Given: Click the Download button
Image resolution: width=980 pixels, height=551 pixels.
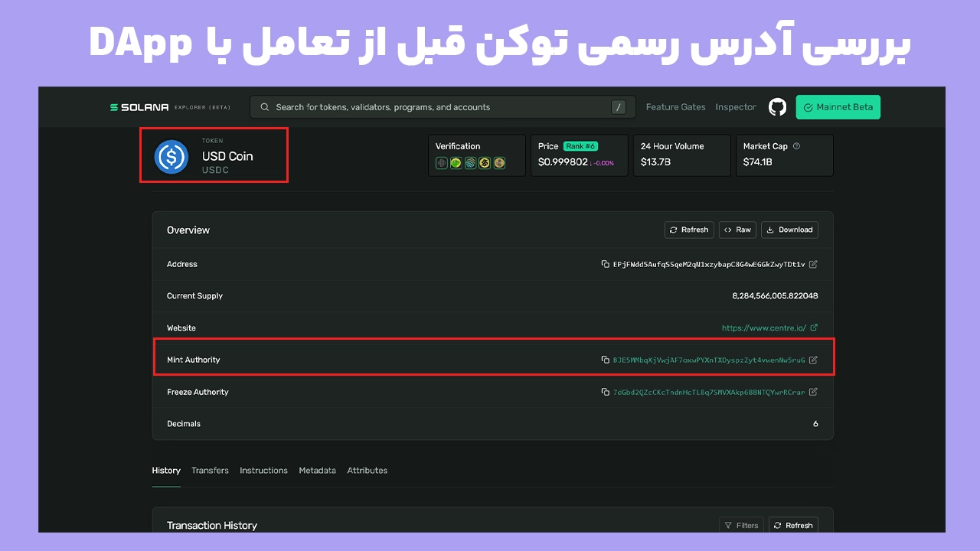Looking at the screenshot, I should 789,230.
